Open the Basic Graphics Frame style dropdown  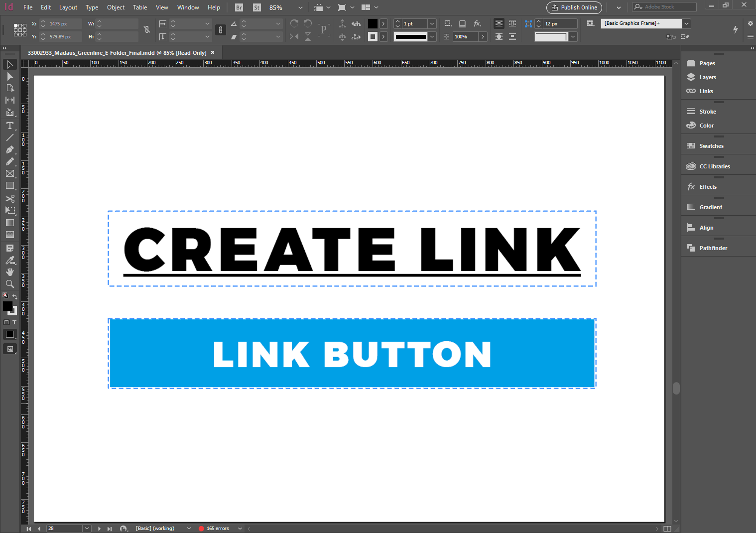tap(686, 23)
